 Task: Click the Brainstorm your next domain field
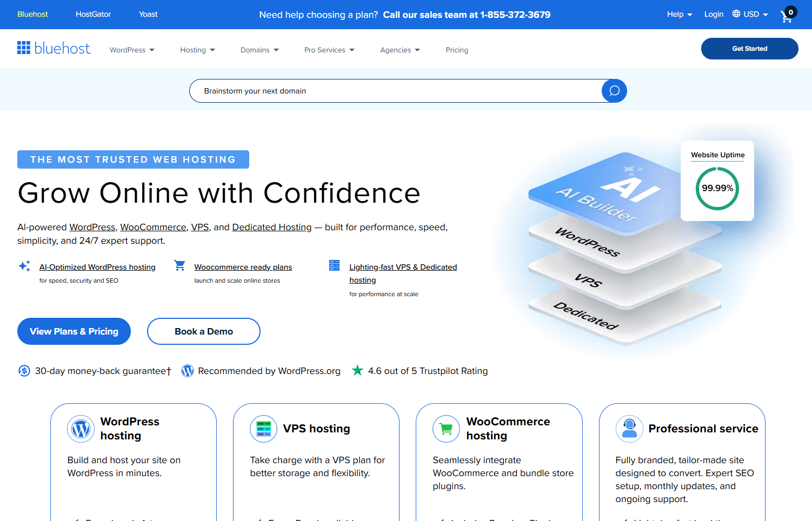[x=395, y=91]
